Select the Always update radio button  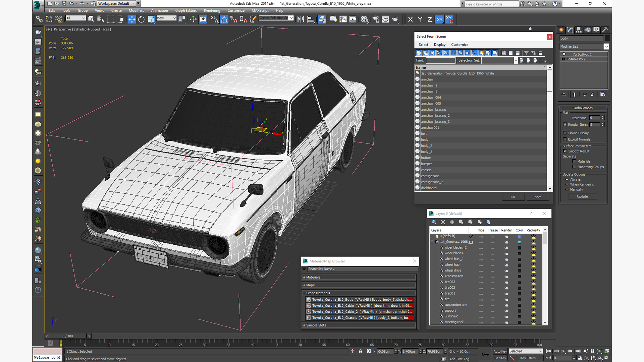pos(567,180)
